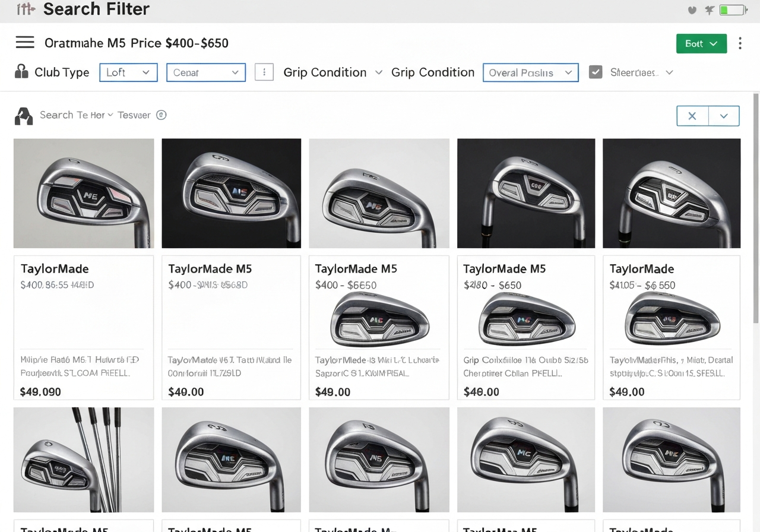Clear search with the X button
The width and height of the screenshot is (760, 532).
pos(692,116)
